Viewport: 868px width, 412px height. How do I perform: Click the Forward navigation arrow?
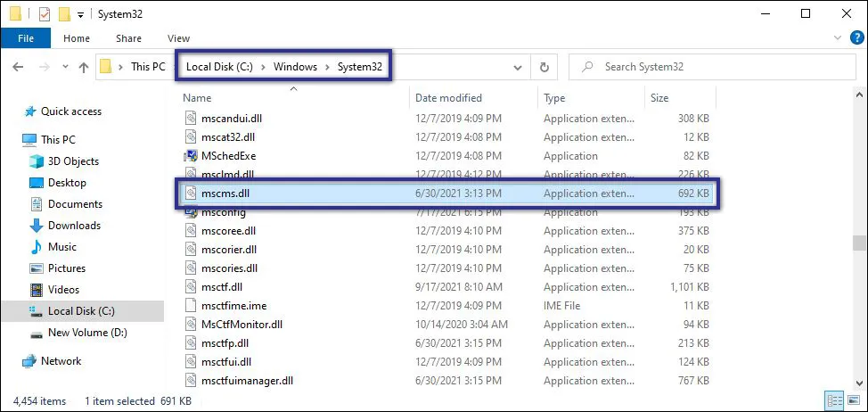click(x=43, y=67)
